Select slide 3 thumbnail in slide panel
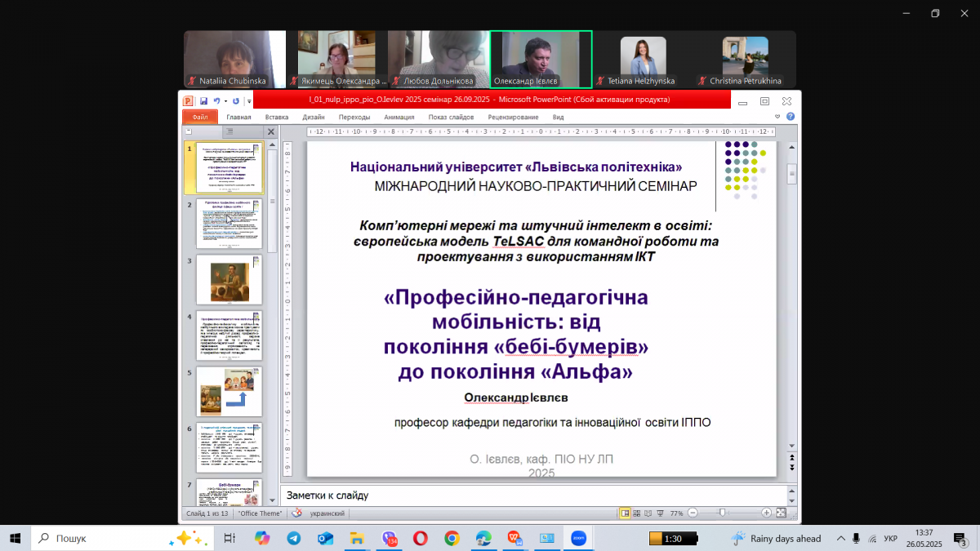Viewport: 980px width, 551px height. tap(229, 279)
